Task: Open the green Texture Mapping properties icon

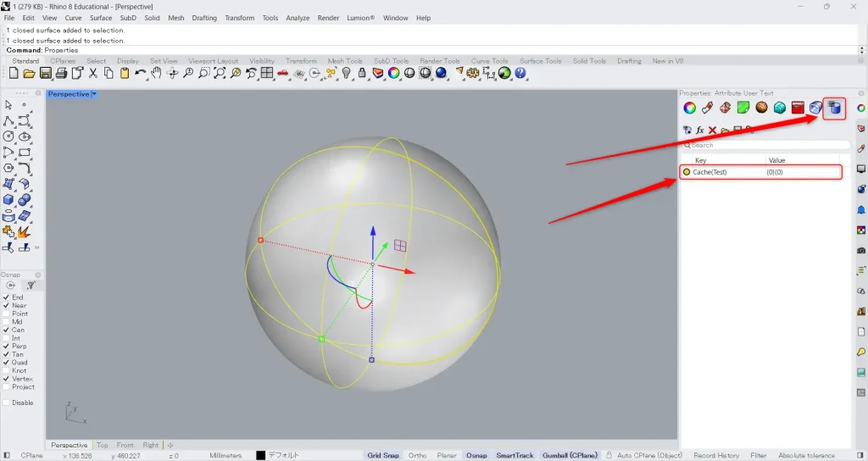Action: (743, 108)
